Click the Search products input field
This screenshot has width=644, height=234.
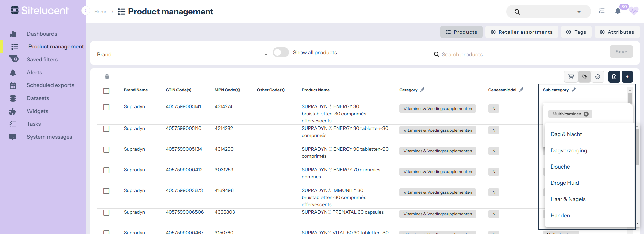[522, 54]
